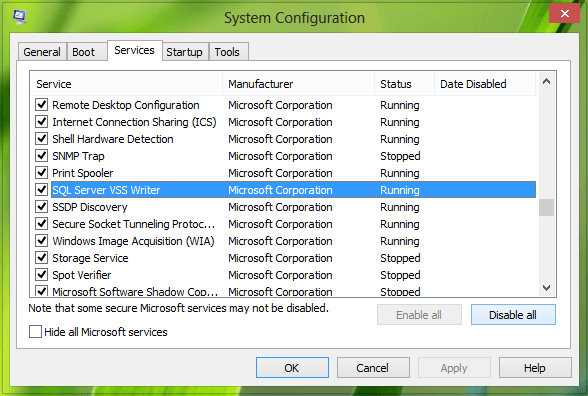Screen dimensions: 588x396
Task: Confirm changes with the OK button
Action: (292, 368)
